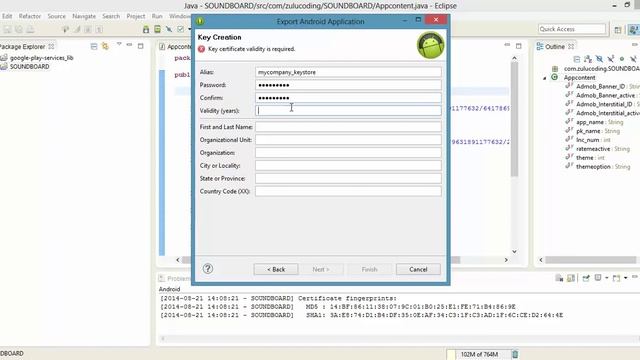
Task: Select SOUNDBOARD project in Package Explorer
Action: [29, 67]
